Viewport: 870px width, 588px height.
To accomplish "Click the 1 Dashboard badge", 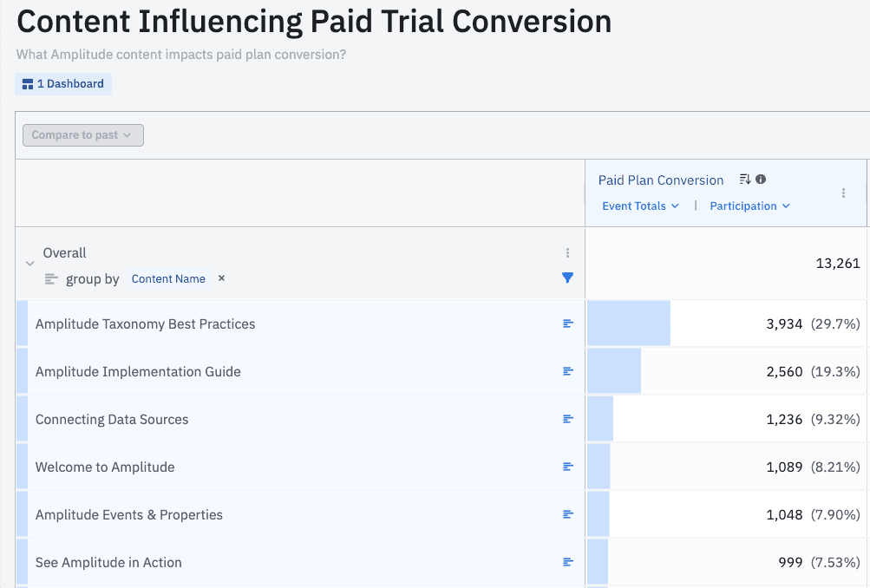I will click(63, 84).
